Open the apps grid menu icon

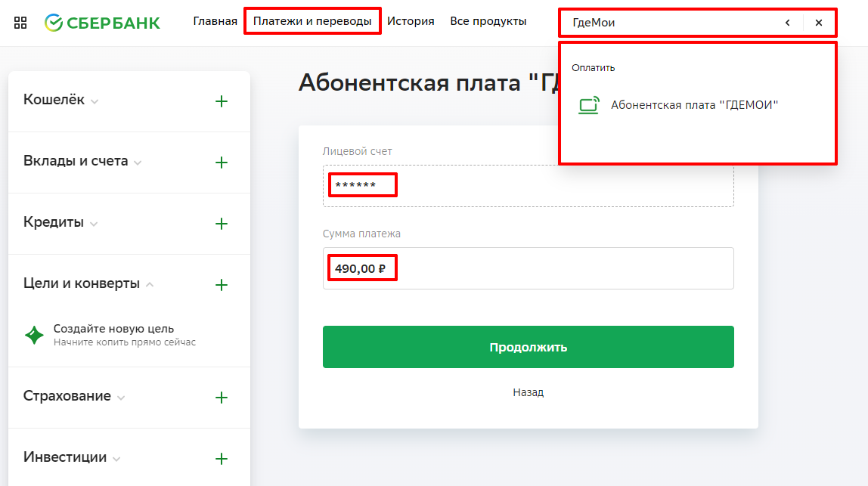pos(20,22)
